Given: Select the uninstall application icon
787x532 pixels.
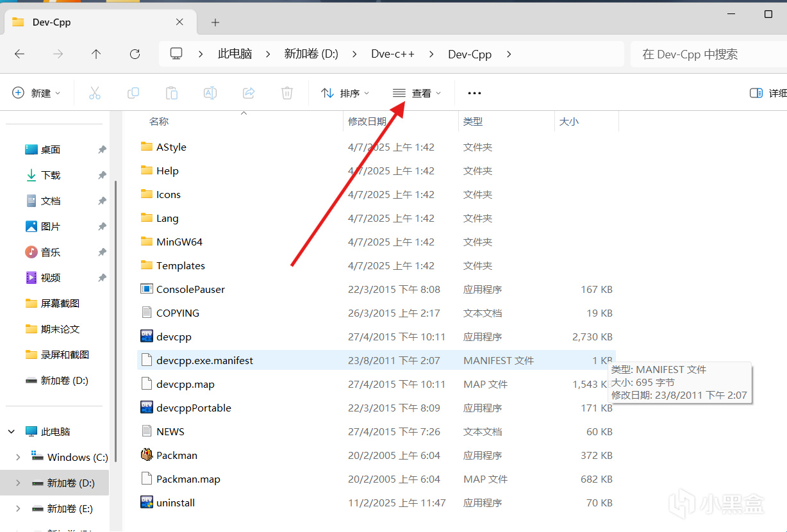Looking at the screenshot, I should 147,503.
